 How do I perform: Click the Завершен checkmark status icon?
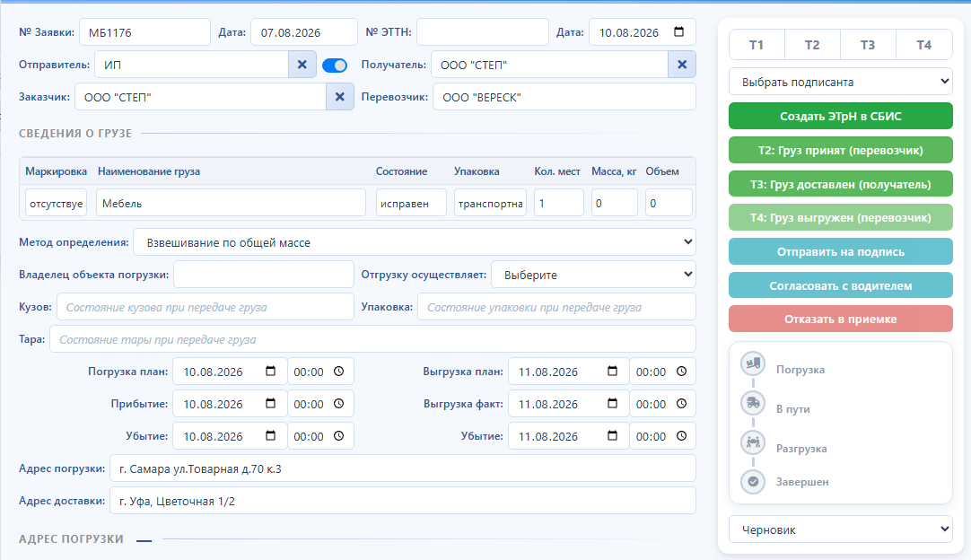[753, 481]
